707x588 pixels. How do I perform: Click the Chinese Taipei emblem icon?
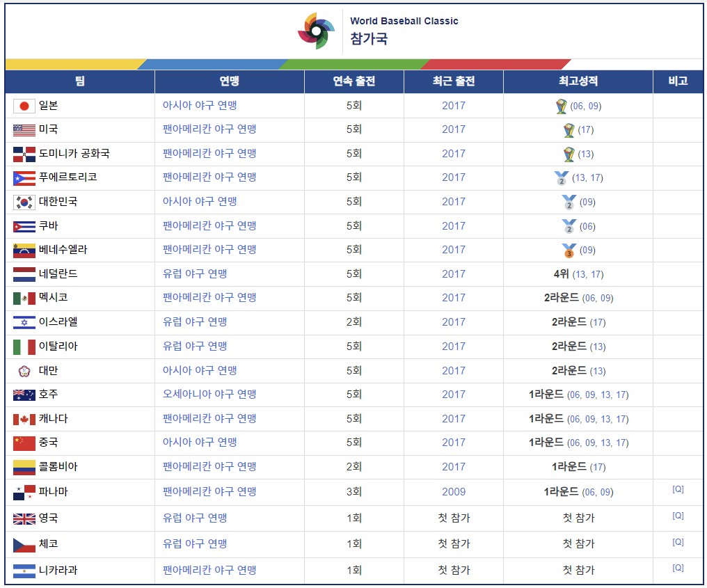(24, 371)
